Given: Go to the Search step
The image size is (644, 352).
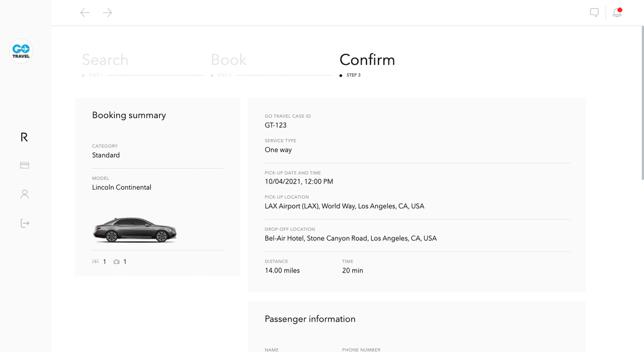Looking at the screenshot, I should pyautogui.click(x=105, y=60).
